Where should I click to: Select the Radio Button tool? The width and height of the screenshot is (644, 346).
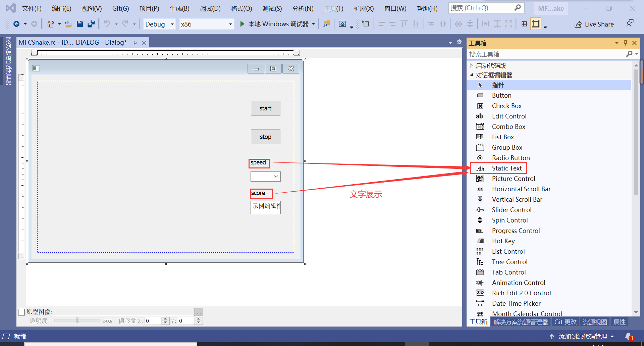click(549, 158)
